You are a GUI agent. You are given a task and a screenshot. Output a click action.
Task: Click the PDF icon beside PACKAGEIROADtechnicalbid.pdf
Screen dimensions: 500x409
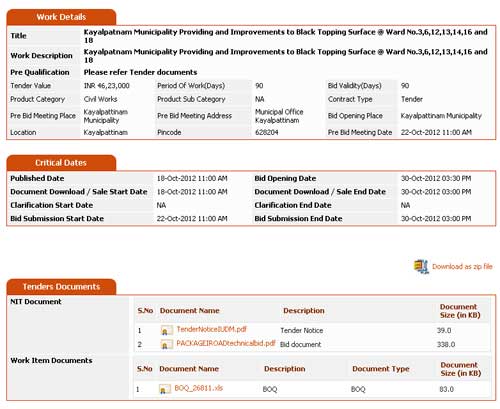167,344
